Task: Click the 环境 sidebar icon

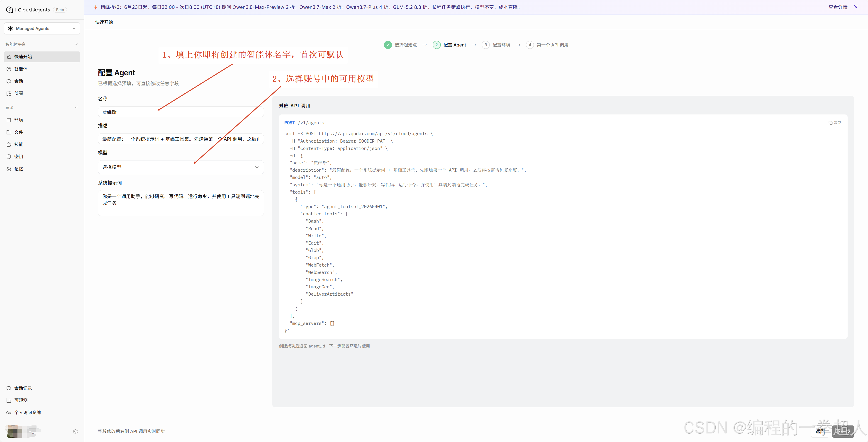Action: pyautogui.click(x=9, y=120)
